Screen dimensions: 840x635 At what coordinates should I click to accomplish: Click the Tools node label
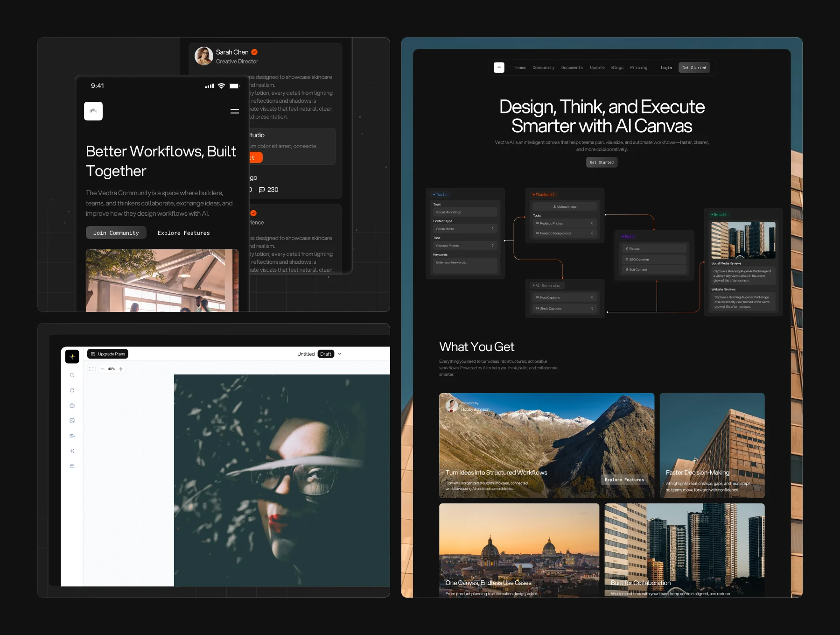440,195
